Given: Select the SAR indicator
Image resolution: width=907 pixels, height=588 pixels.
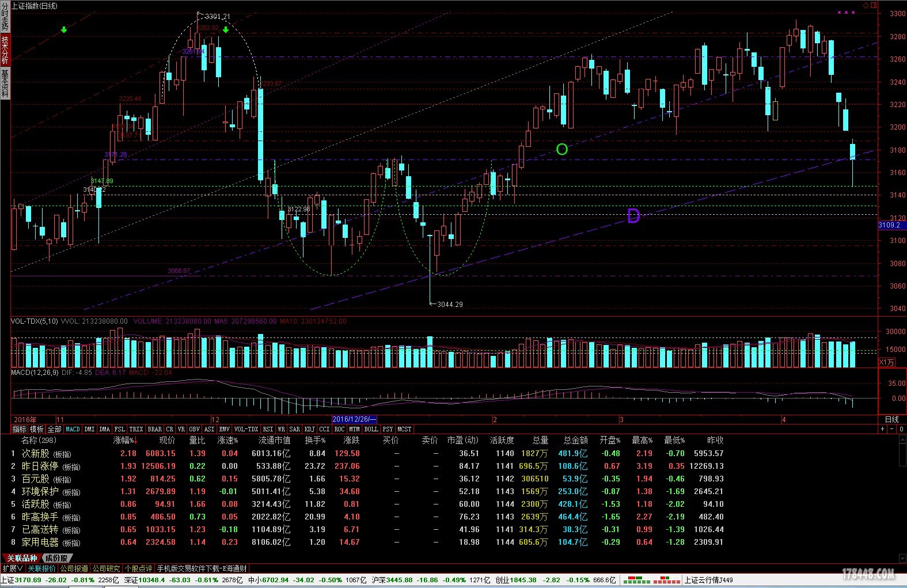Looking at the screenshot, I should (x=295, y=429).
